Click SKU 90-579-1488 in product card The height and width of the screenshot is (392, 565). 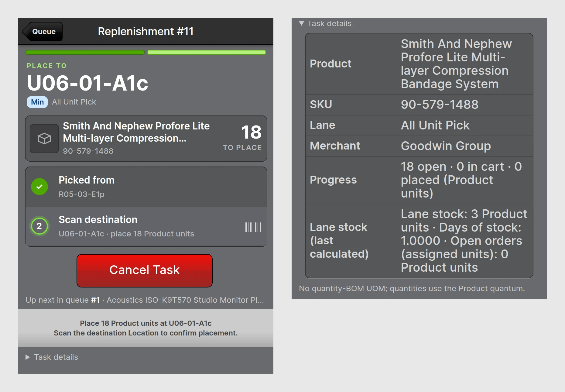tap(88, 151)
